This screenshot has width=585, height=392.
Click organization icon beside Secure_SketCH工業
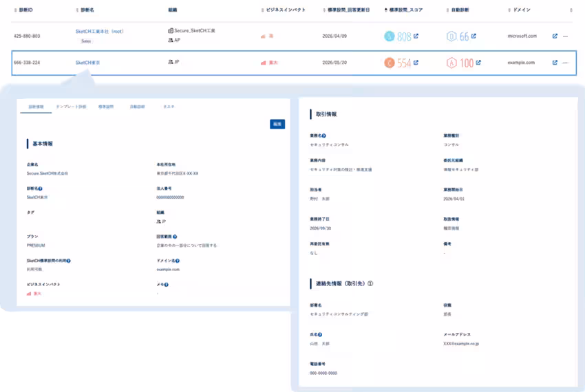pos(171,30)
